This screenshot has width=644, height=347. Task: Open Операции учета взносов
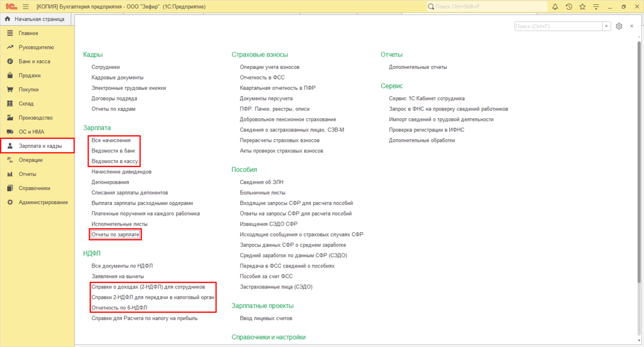click(x=269, y=67)
